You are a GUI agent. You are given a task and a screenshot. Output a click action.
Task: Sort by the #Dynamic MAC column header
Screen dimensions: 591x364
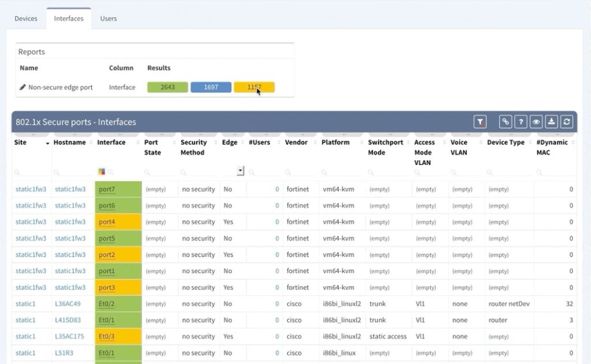tap(552, 142)
